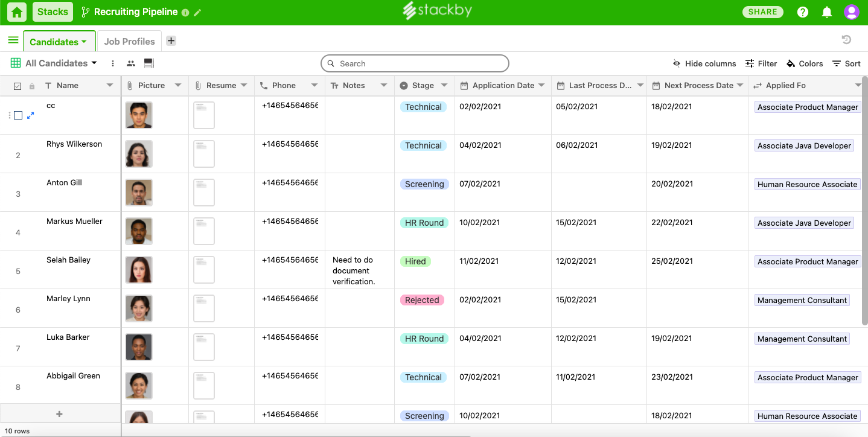The width and height of the screenshot is (868, 437).
Task: Open the Applied For column dropdown
Action: 858,86
